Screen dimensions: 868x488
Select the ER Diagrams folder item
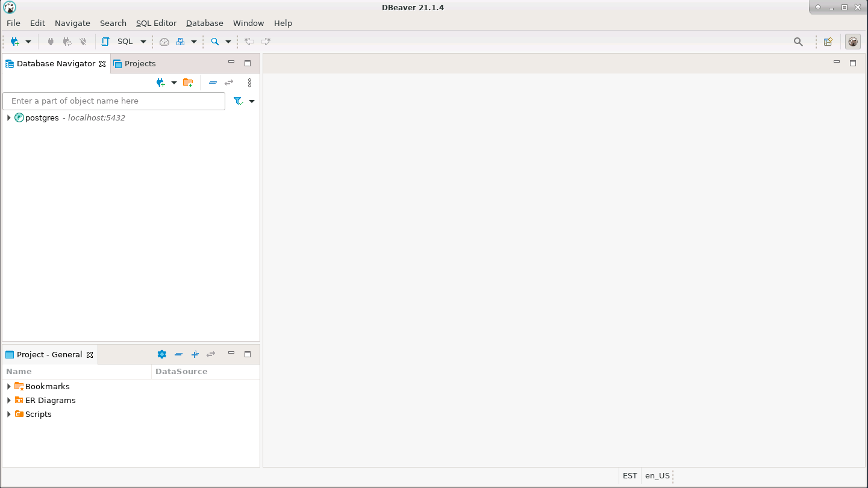(x=50, y=401)
